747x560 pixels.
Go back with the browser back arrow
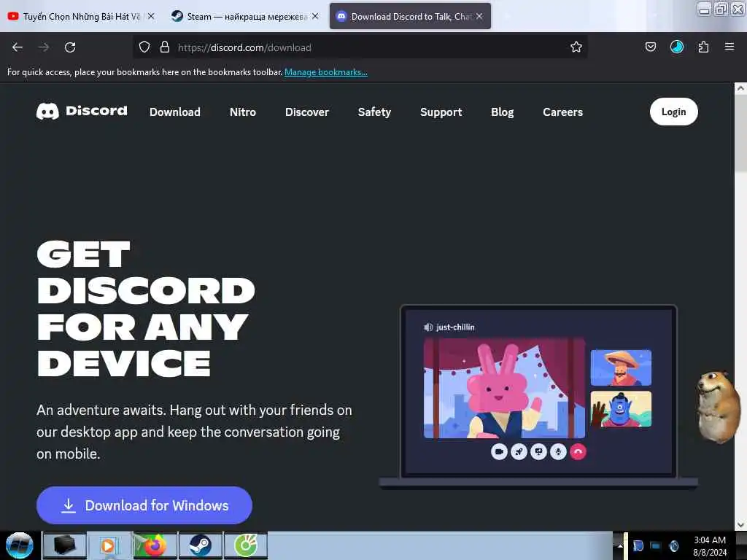[x=18, y=47]
